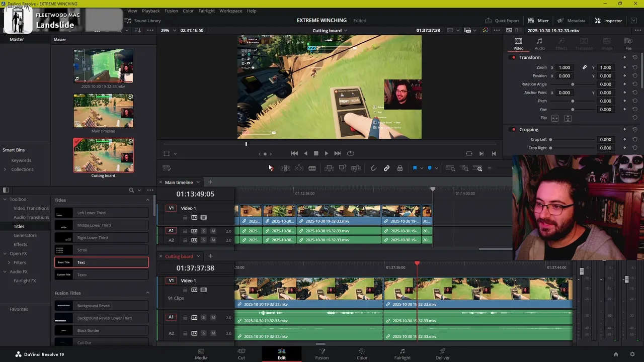Screen dimensions: 644x362
Task: Solo track A2 in Cutting board timeline
Action: (x=203, y=333)
